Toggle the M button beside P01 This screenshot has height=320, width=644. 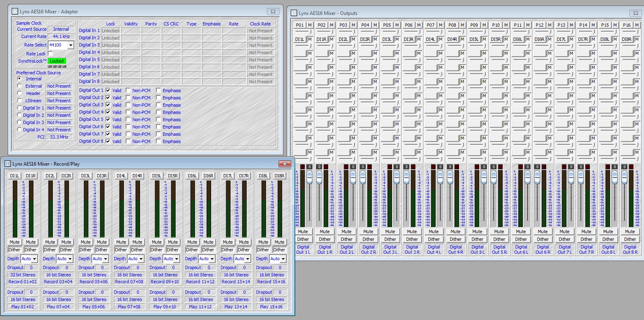(x=310, y=25)
